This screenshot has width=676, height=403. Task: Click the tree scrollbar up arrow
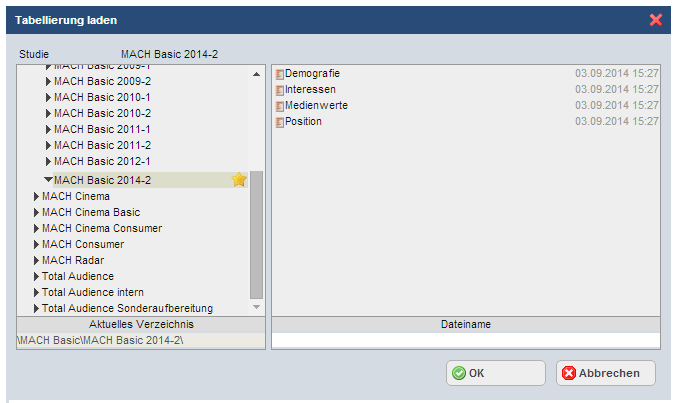pyautogui.click(x=257, y=74)
